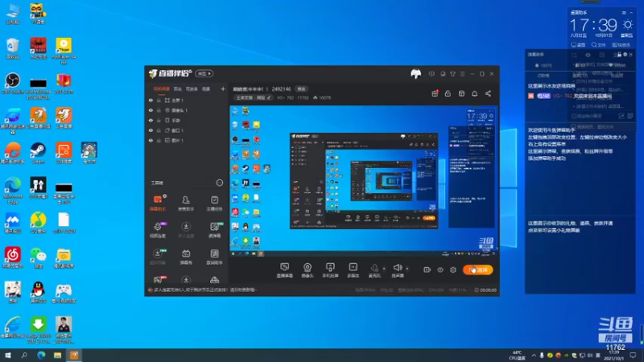Open the Steam desktop shortcut
This screenshot has width=644, height=362.
[38, 153]
